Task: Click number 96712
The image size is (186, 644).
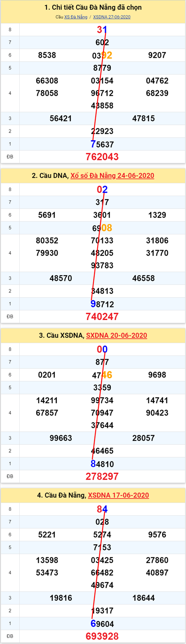Action: coord(102,93)
